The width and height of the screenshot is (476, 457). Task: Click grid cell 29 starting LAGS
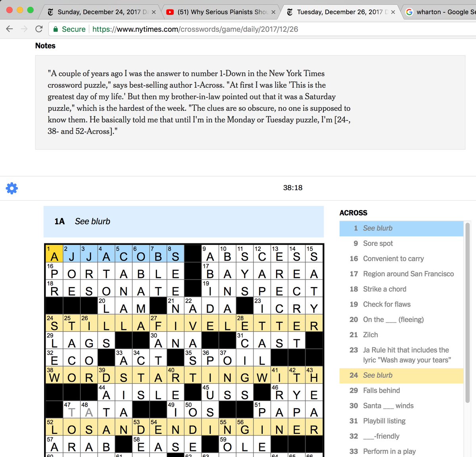pyautogui.click(x=54, y=340)
